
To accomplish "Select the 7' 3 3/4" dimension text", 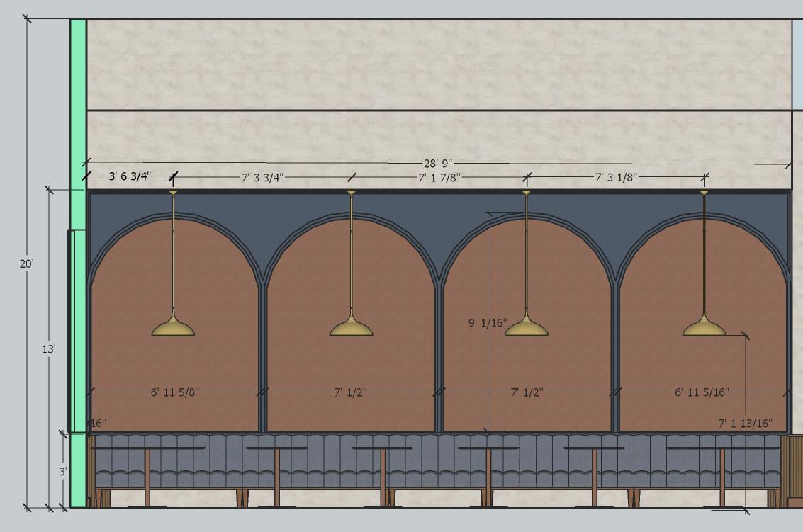I will 262,178.
